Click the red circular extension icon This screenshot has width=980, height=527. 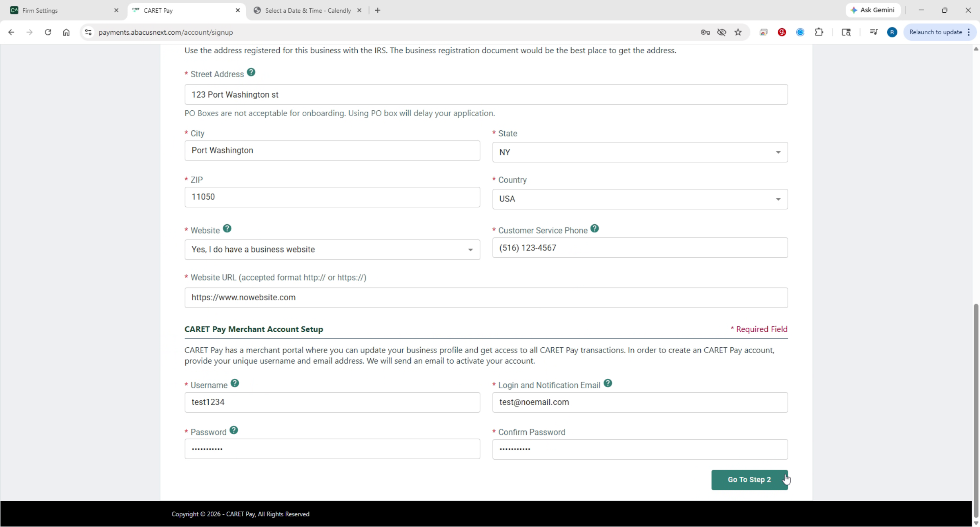click(782, 32)
